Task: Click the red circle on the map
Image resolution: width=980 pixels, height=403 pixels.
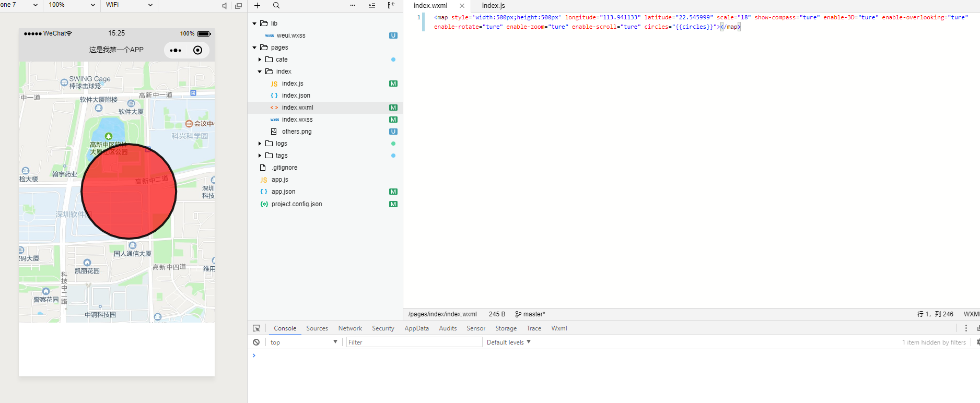Action: pos(129,192)
